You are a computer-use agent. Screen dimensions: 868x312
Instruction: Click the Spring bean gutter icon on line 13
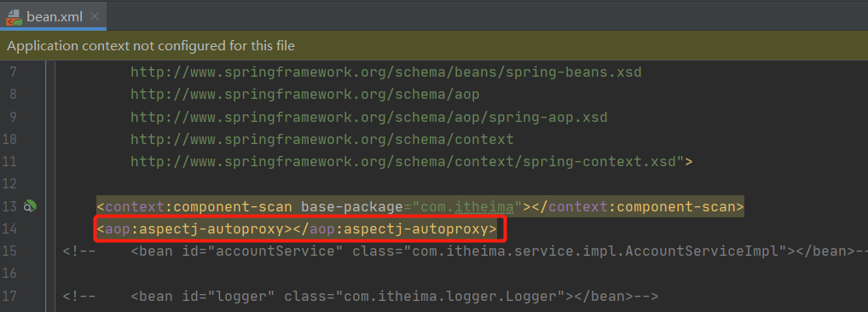pos(30,207)
